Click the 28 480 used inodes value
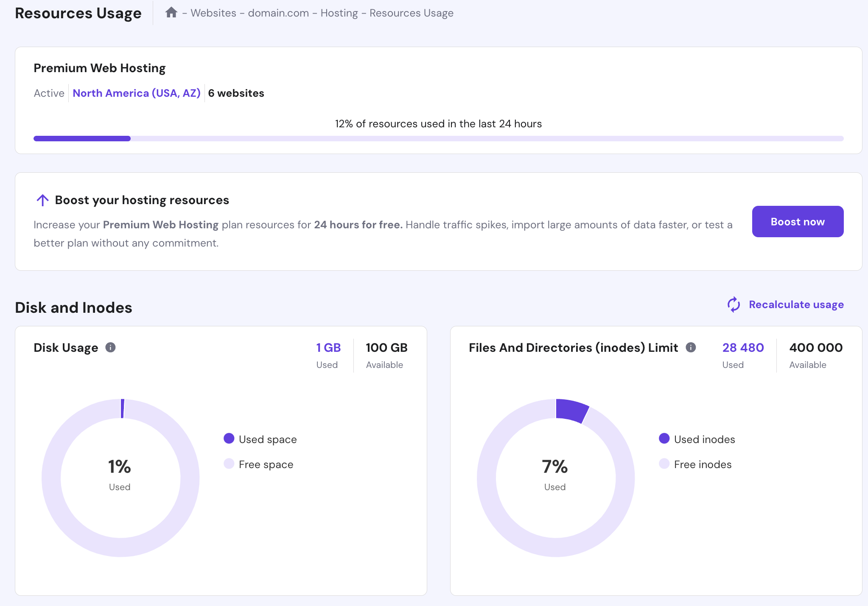 (743, 348)
